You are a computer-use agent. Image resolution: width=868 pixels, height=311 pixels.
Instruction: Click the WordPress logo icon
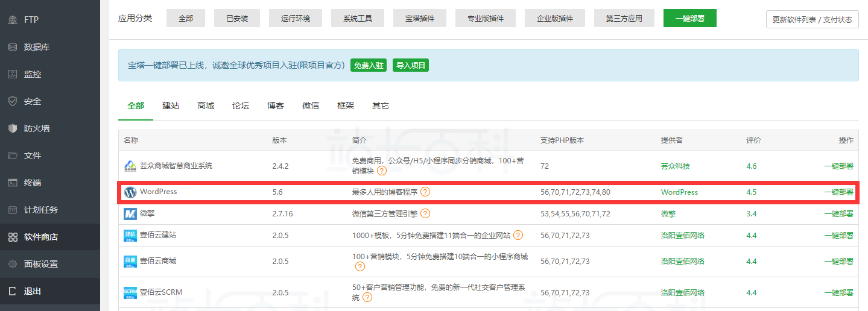click(x=130, y=192)
